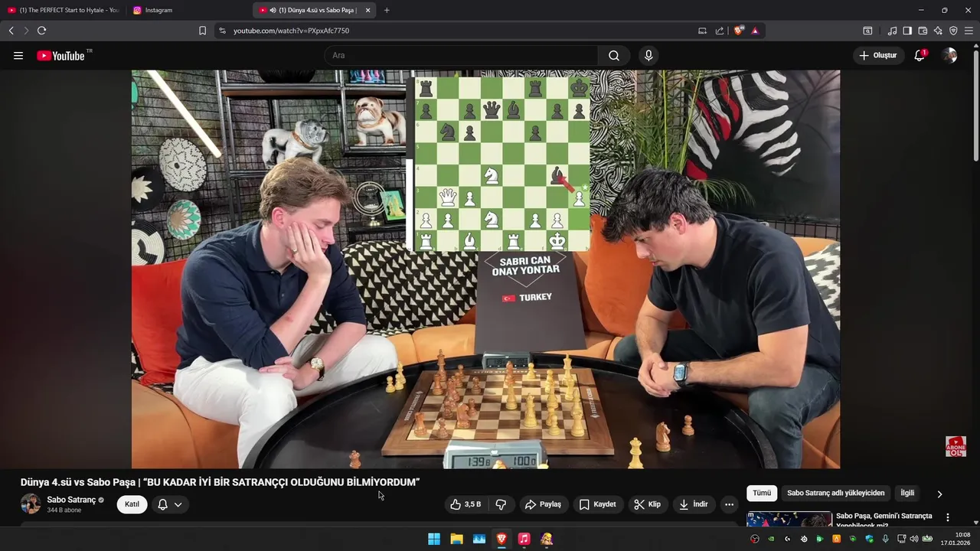Open Brave Shields lion icon
The width and height of the screenshot is (980, 551).
(x=738, y=31)
